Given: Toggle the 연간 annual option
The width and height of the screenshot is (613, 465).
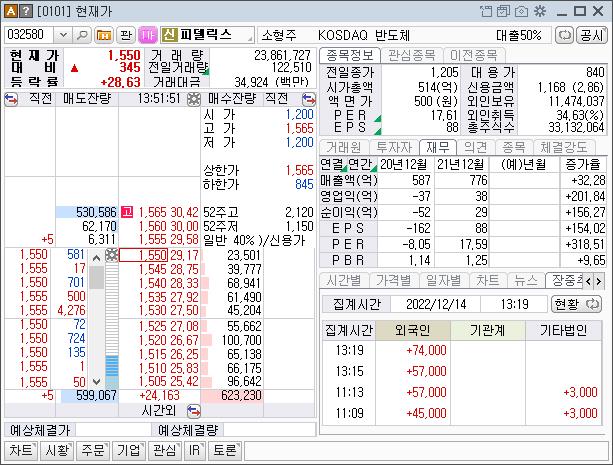Looking at the screenshot, I should tap(362, 165).
